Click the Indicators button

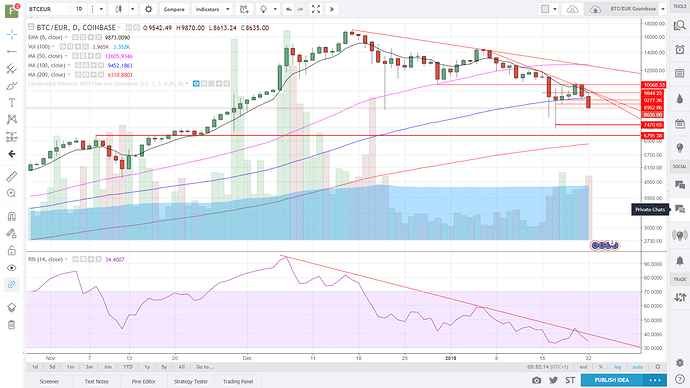(x=207, y=9)
